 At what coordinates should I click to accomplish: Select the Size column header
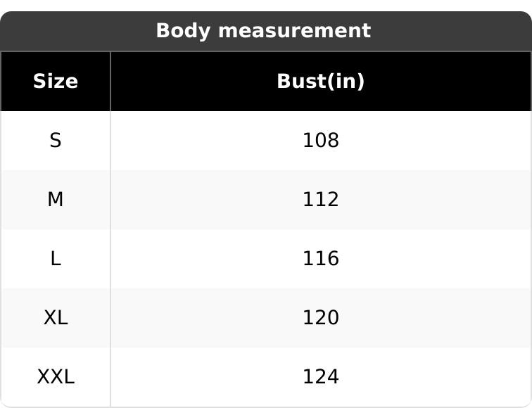tap(56, 82)
